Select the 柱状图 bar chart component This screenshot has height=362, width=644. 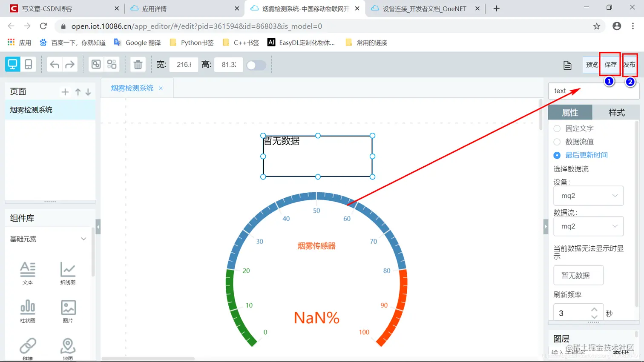click(28, 311)
